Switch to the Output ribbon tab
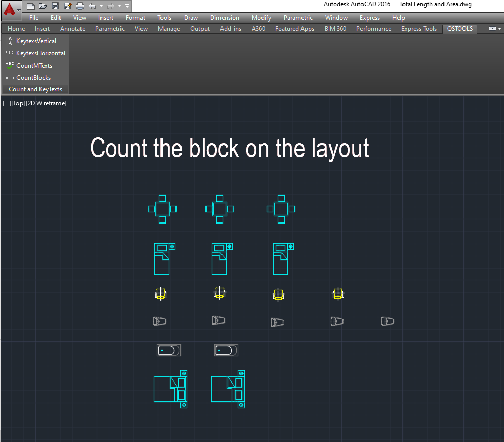This screenshot has height=442, width=504. point(200,29)
